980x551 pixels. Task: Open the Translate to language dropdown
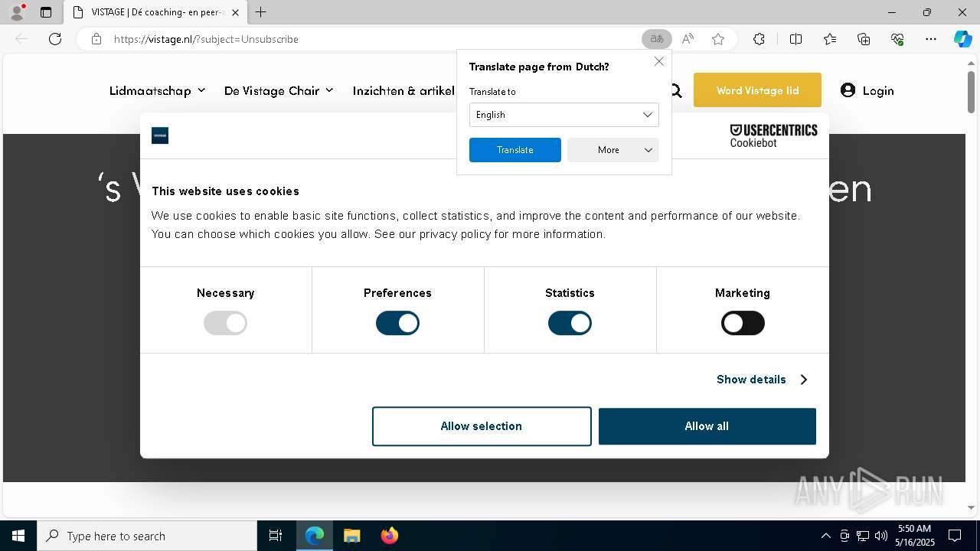(x=564, y=115)
